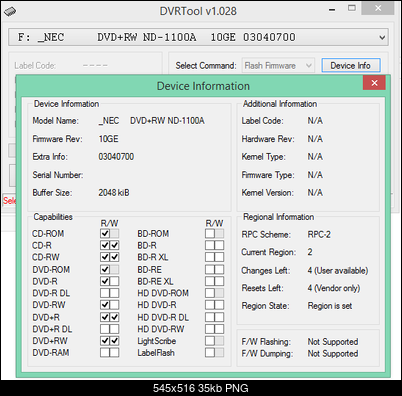Toggle LightScribe checkbox

(x=210, y=341)
